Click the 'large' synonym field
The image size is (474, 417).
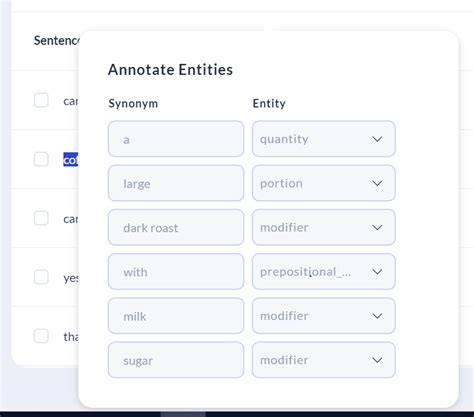176,183
